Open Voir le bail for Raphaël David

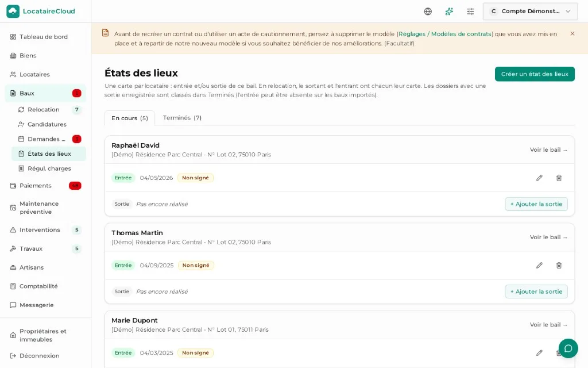548,150
